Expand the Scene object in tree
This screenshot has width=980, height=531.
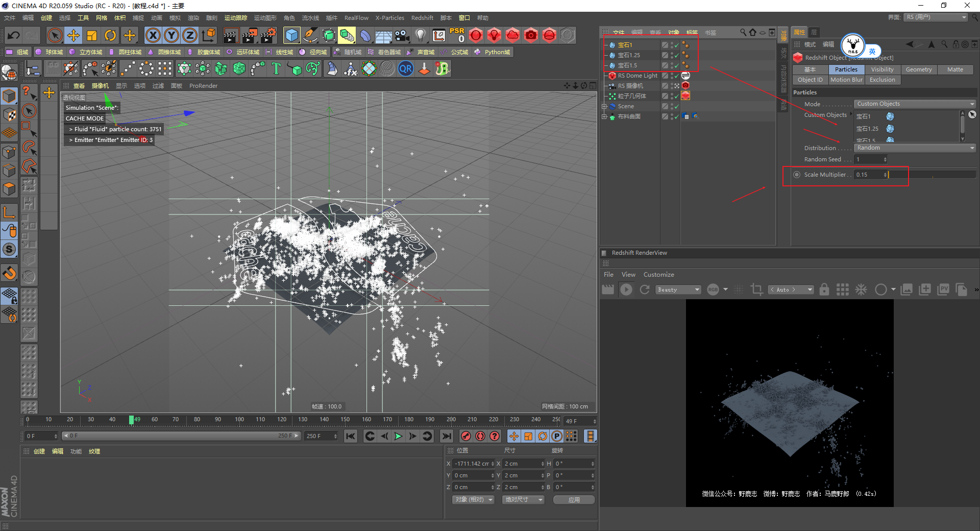pyautogui.click(x=604, y=106)
